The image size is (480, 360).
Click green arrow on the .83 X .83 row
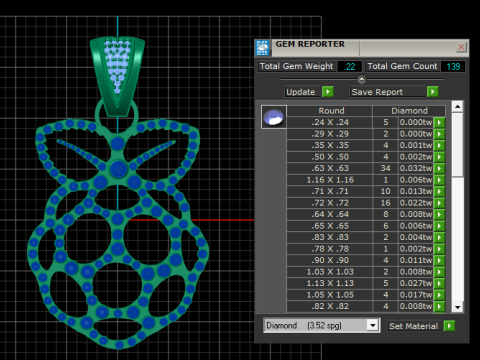pyautogui.click(x=439, y=237)
